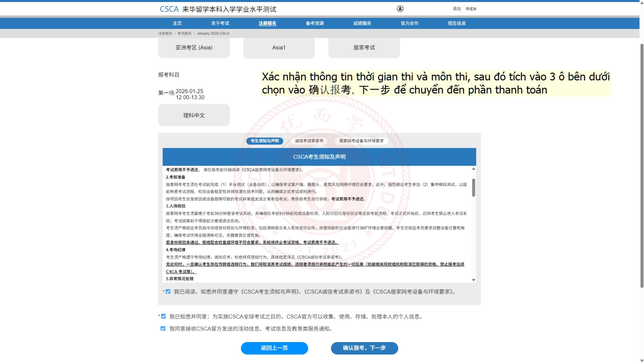The image size is (644, 363).
Task: Toggle checkbox for receiving CSCA notifications
Action: [x=163, y=329]
